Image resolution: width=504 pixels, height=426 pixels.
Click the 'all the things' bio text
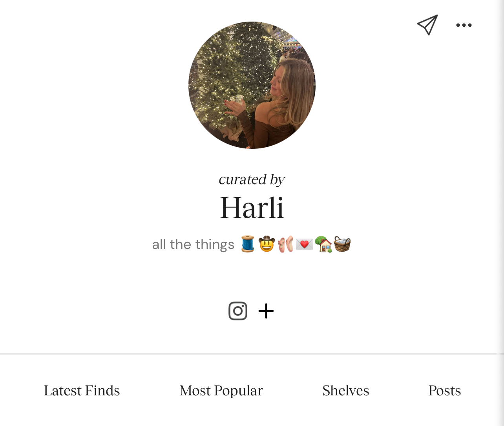click(x=193, y=244)
